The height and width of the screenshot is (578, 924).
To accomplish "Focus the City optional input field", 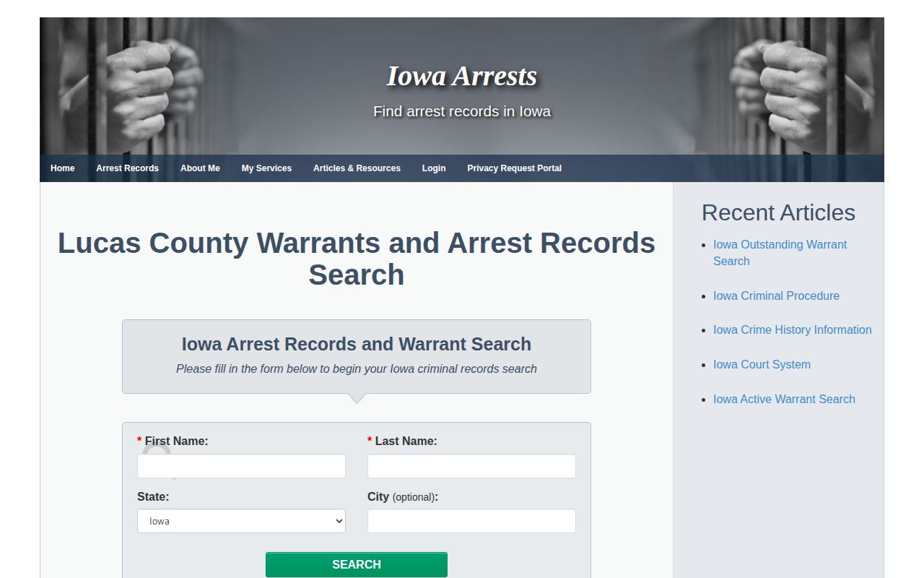I will [471, 521].
